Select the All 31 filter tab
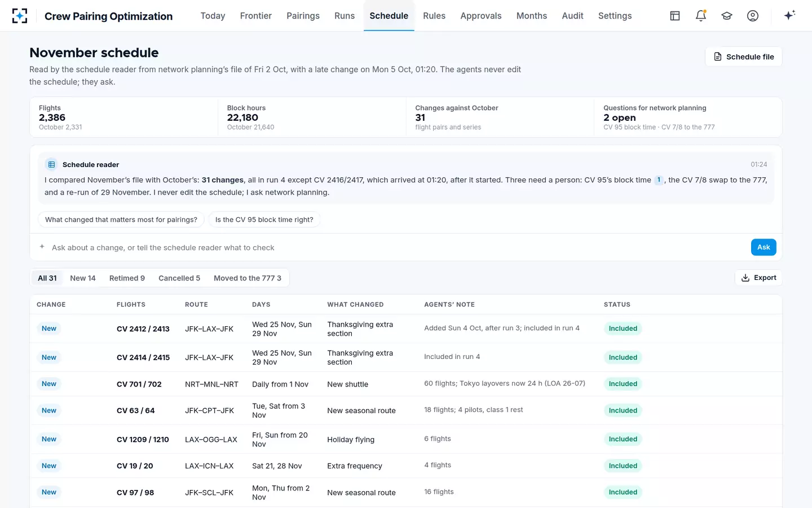 click(x=47, y=278)
